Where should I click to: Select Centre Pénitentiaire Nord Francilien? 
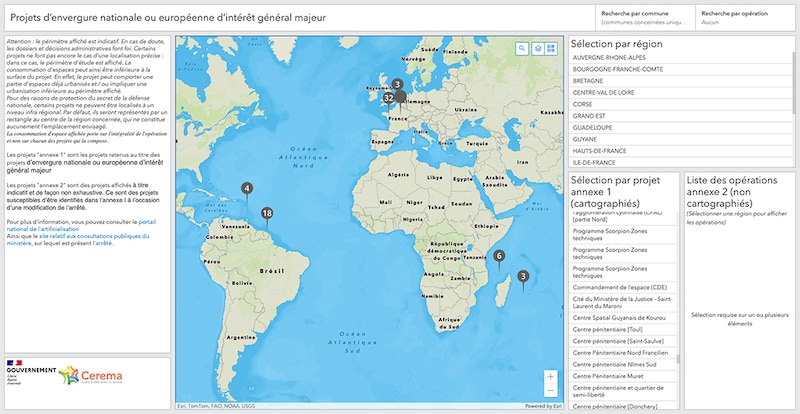tap(622, 353)
